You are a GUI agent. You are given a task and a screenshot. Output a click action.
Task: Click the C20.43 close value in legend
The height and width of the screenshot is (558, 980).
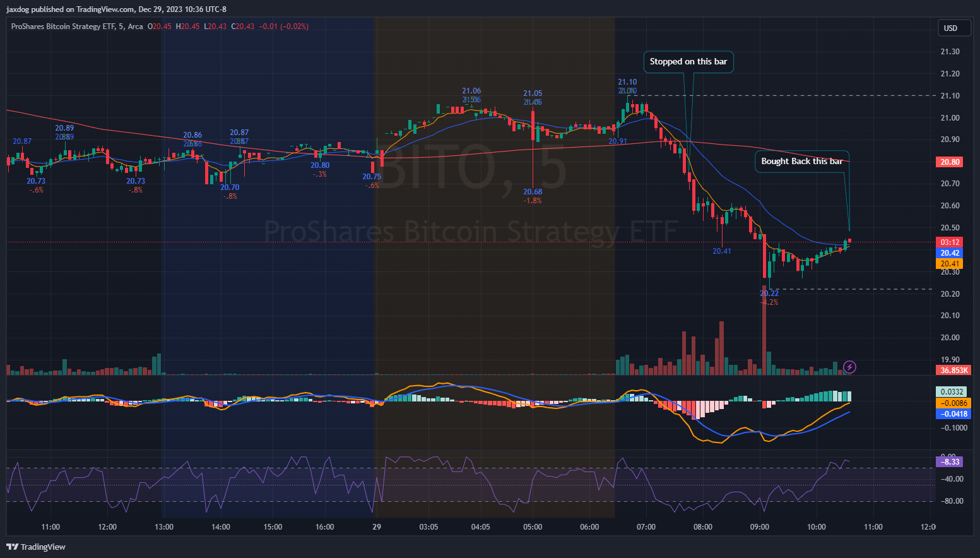243,27
